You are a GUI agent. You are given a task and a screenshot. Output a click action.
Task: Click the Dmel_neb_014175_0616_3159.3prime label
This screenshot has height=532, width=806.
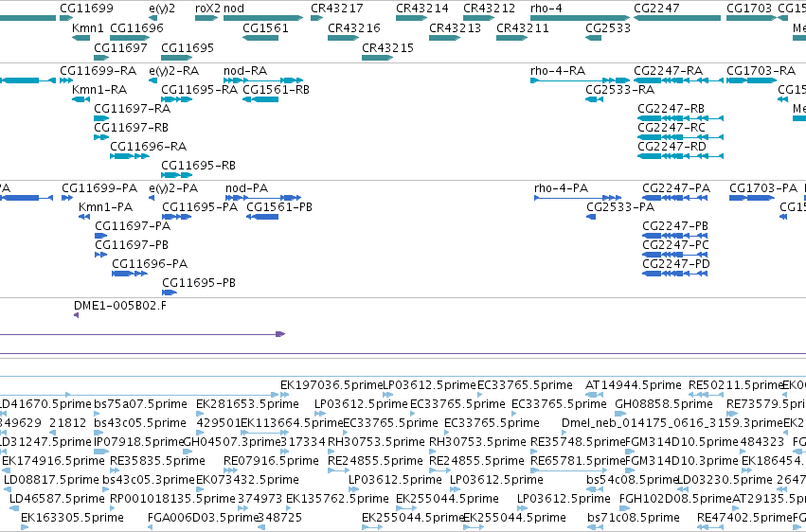pyautogui.click(x=672, y=423)
